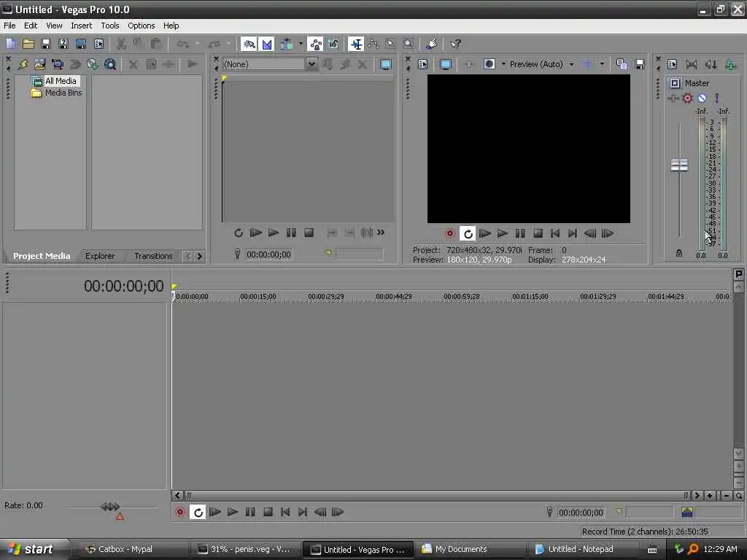Viewport: 747px width, 560px height.
Task: Click the Trimmer external monitor icon
Action: pyautogui.click(x=385, y=64)
